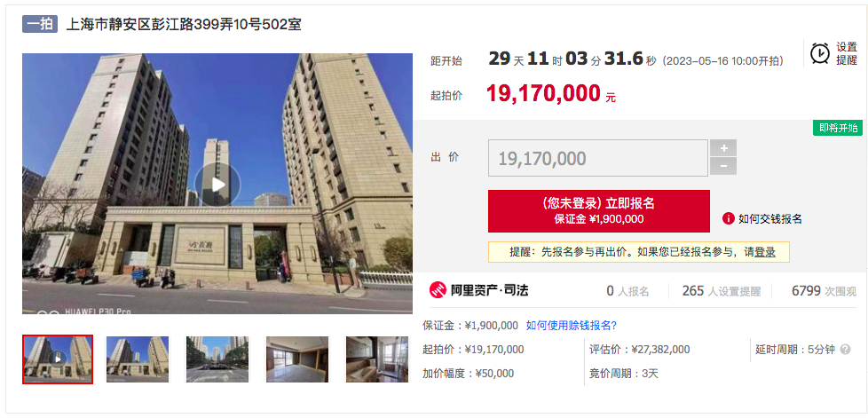Open the 设置提醒 reminder text
Viewport: 868px width, 418px height.
[847, 54]
